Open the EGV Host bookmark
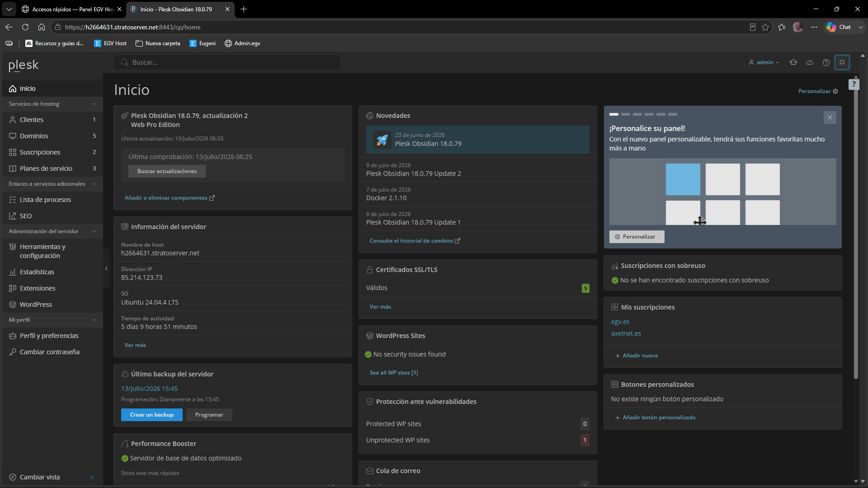 [x=110, y=43]
